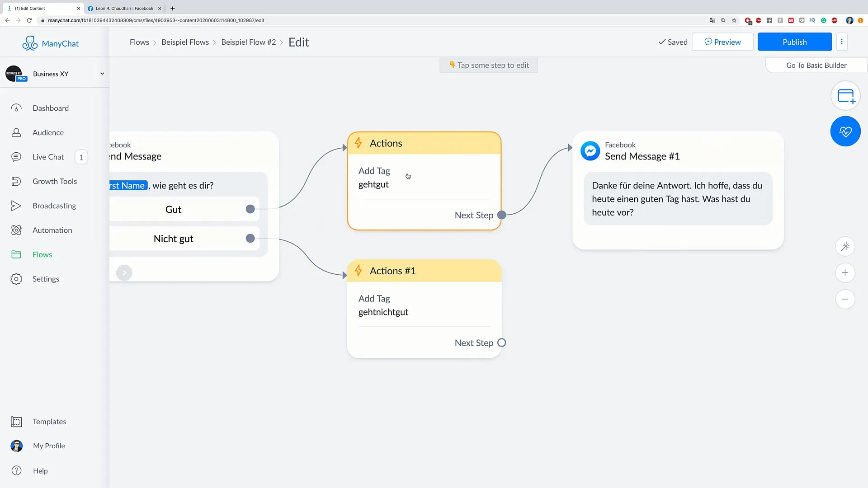Expand Beispiel Flows breadcrumb navigation
Image resolution: width=868 pixels, height=488 pixels.
[185, 42]
